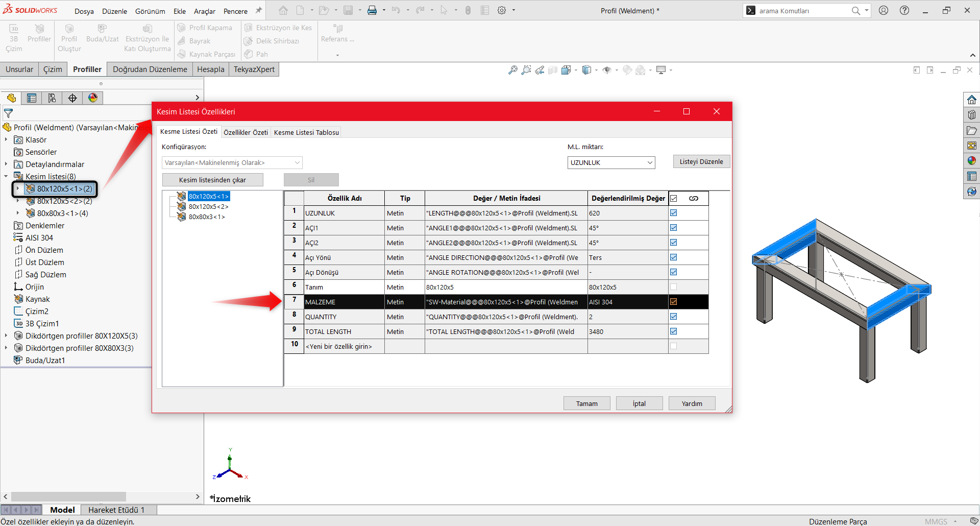Click the Home icon in the top toolbar
The image size is (980, 526).
(x=283, y=10)
